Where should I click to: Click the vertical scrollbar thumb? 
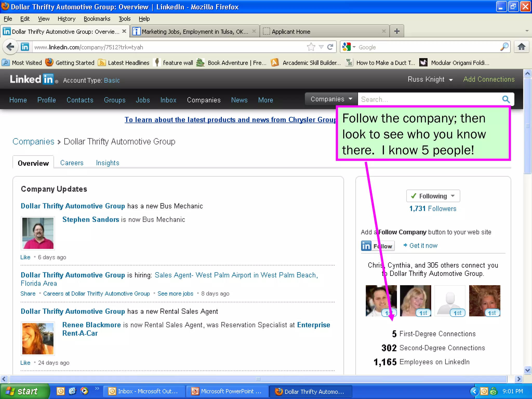click(x=527, y=126)
